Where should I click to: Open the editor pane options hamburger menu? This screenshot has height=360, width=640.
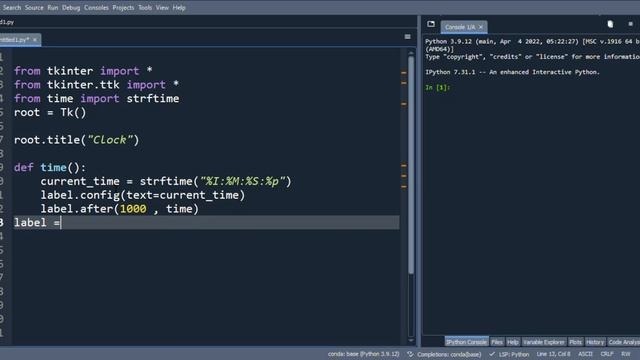point(407,37)
